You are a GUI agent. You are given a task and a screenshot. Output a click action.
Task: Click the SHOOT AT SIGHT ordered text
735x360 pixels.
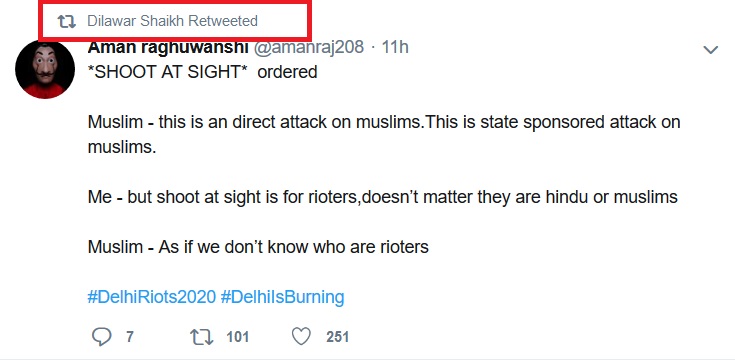(202, 72)
